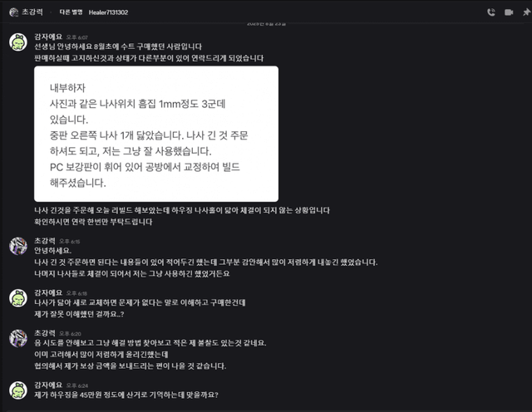Start a voice call with 초강력
Image resolution: width=532 pixels, height=412 pixels.
(491, 12)
